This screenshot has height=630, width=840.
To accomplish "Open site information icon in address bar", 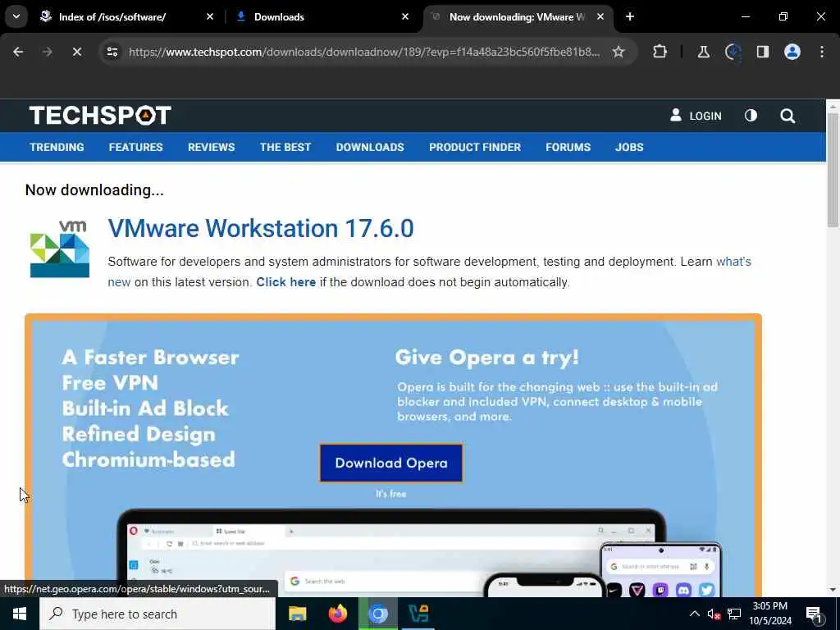I will (112, 52).
